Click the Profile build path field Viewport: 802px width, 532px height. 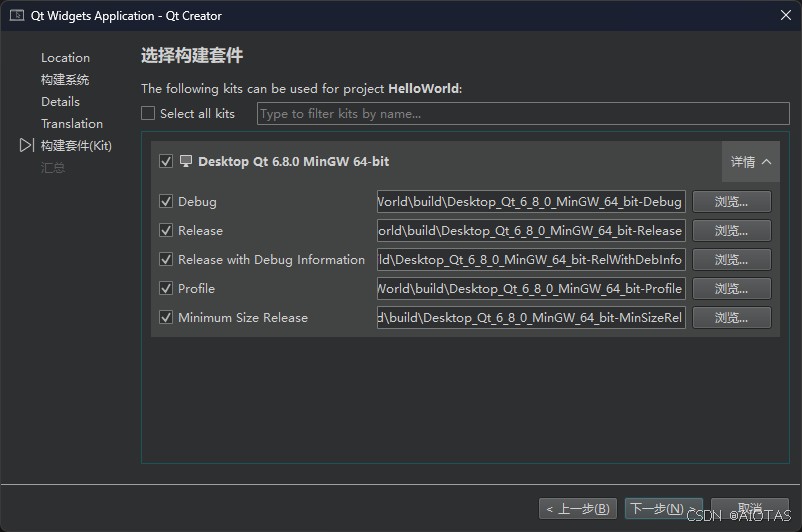tap(531, 289)
